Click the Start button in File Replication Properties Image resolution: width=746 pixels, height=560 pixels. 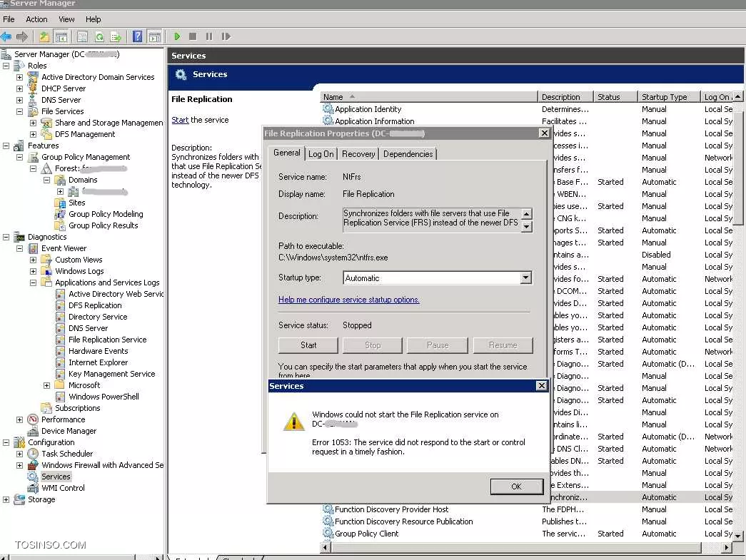click(308, 345)
